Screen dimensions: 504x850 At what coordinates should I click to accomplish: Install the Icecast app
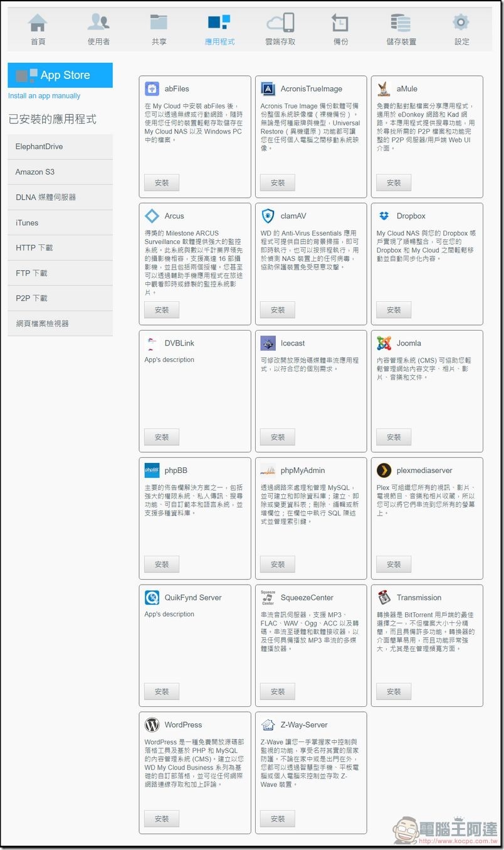[x=278, y=437]
